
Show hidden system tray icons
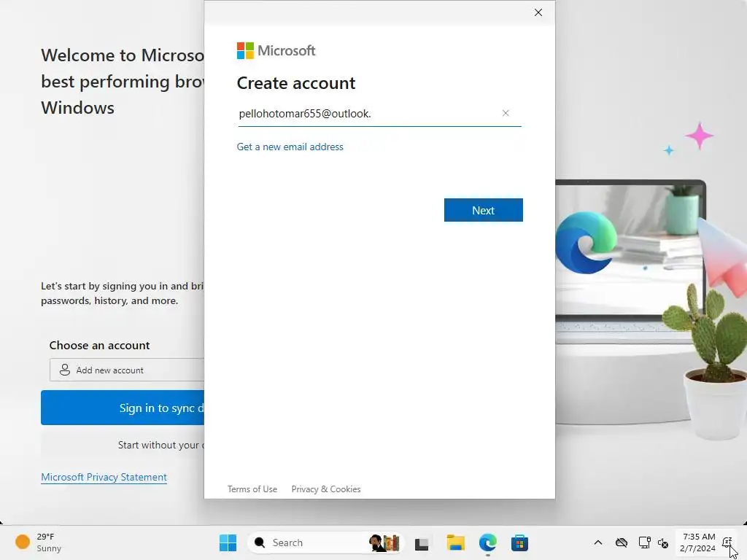(598, 542)
